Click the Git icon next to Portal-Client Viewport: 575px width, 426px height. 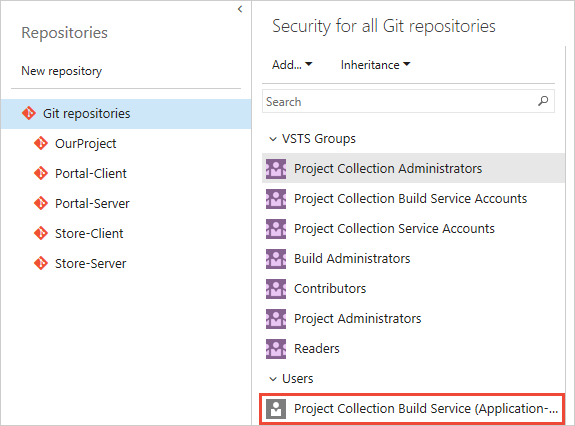click(x=41, y=173)
